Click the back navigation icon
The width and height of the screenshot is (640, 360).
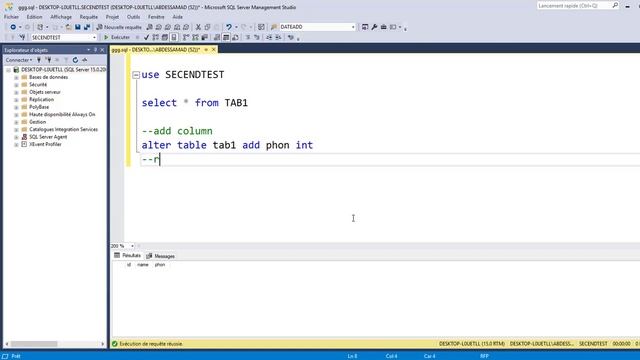click(x=13, y=27)
